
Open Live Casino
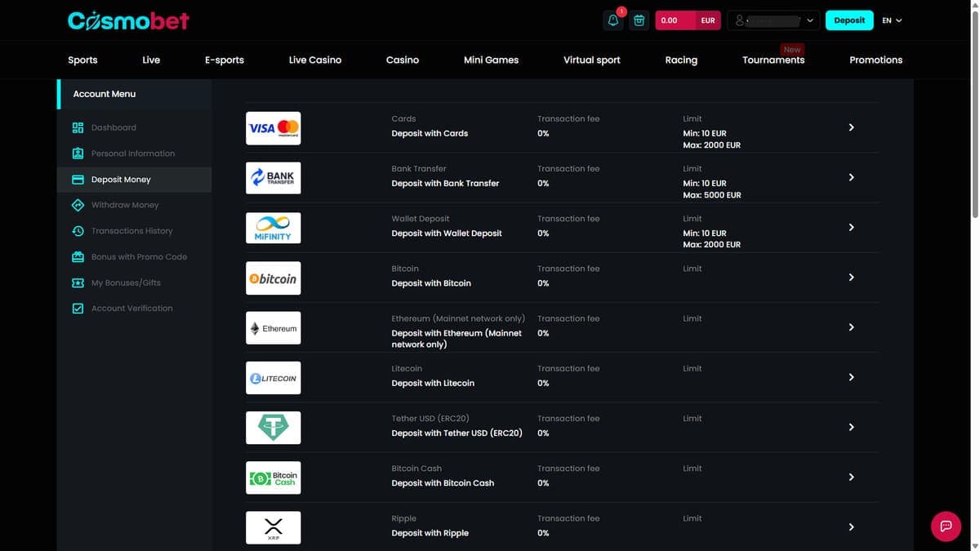click(x=315, y=60)
